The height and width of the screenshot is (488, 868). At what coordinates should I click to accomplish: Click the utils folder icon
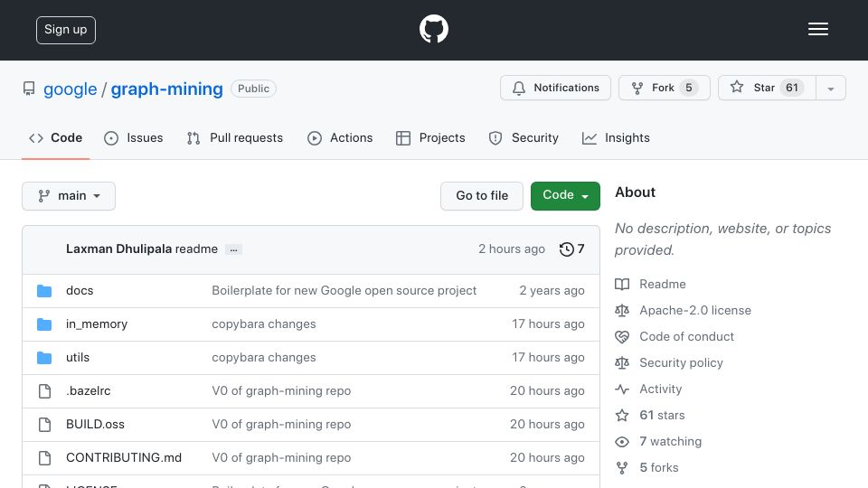click(44, 358)
